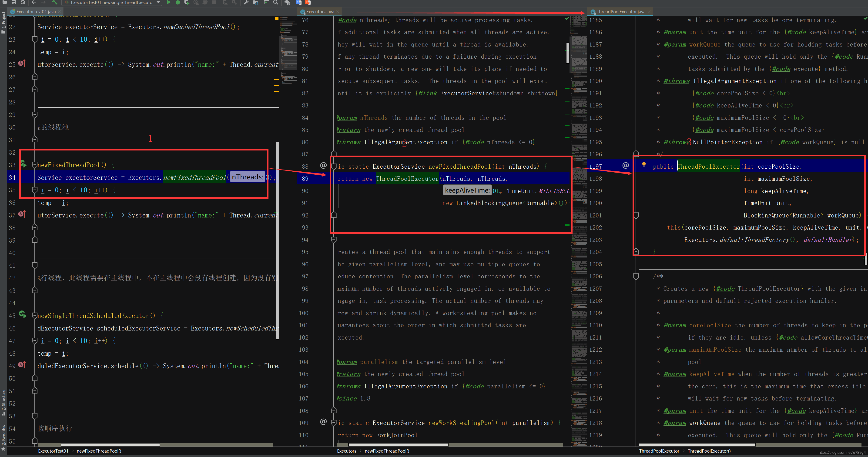Screen dimensions: 868x457
Task: Switch to the ExecutorTest01.java tab
Action: click(35, 11)
